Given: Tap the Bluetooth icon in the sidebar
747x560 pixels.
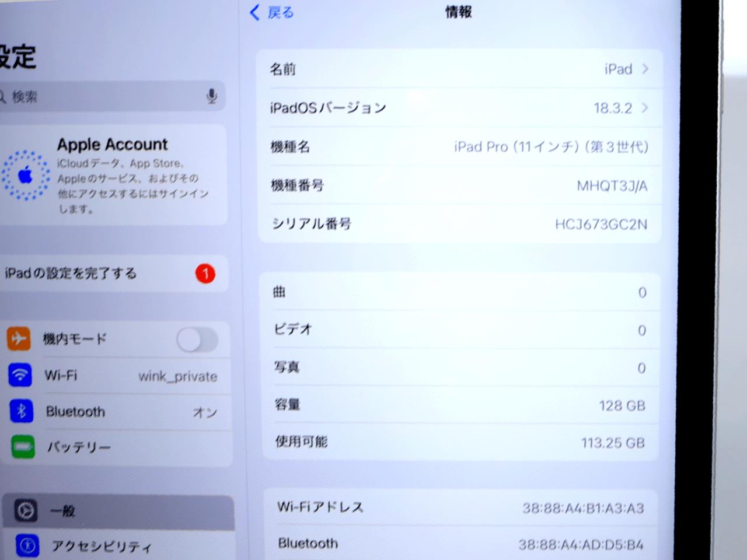Looking at the screenshot, I should coord(22,411).
